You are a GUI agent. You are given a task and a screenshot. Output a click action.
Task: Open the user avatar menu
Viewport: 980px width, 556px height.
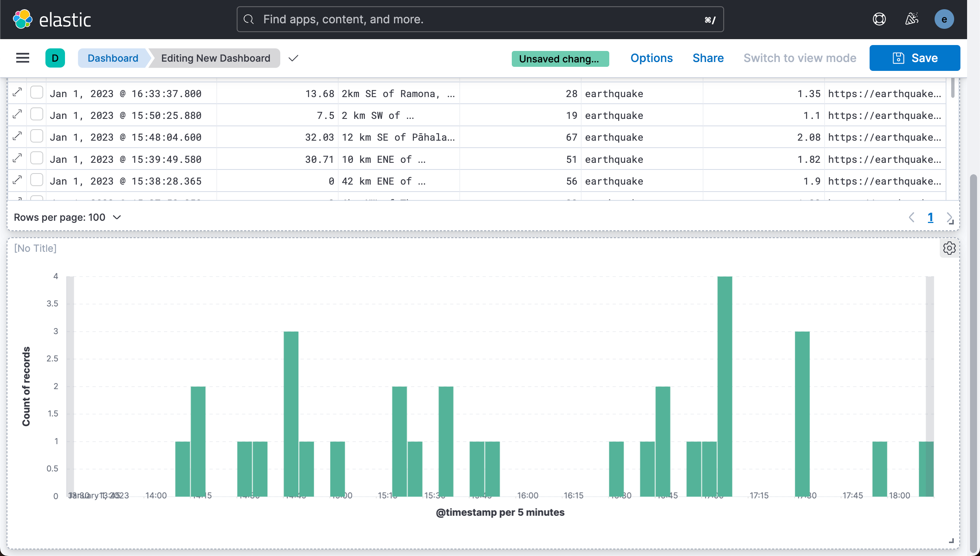[944, 19]
